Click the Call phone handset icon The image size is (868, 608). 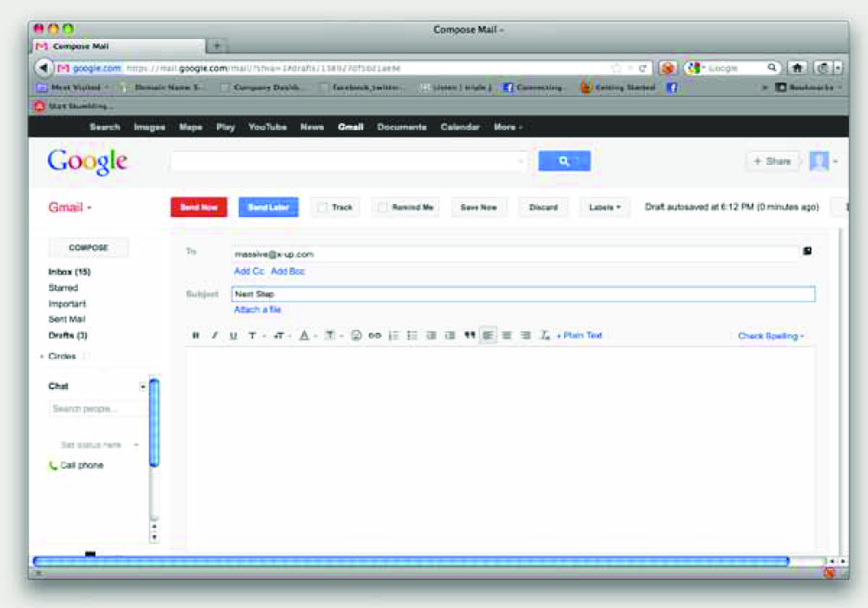pos(53,466)
